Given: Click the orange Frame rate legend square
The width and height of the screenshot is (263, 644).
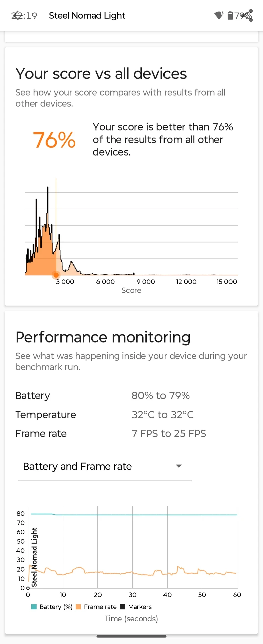Looking at the screenshot, I should pos(79,607).
